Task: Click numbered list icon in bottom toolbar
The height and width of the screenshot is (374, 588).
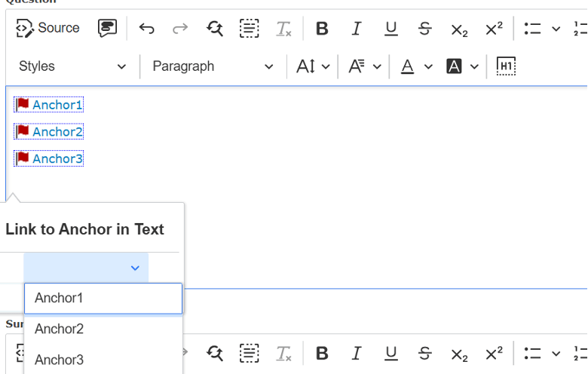Action: click(x=580, y=354)
